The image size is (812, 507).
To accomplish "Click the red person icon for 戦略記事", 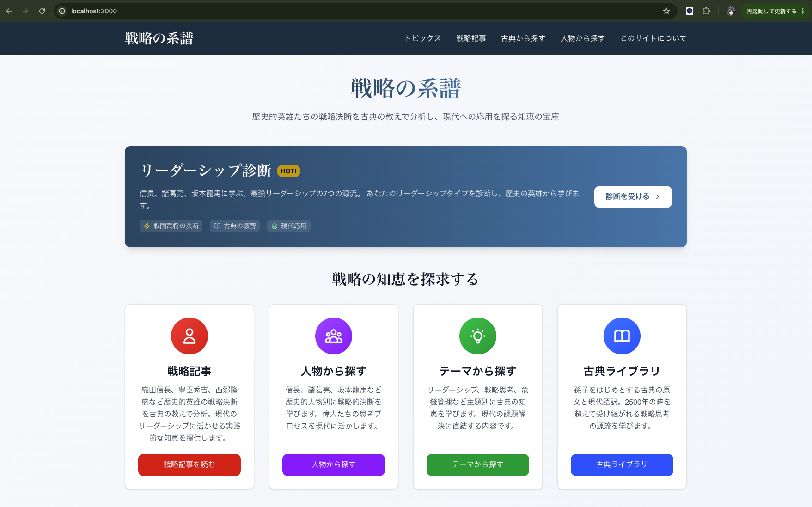I will click(x=189, y=336).
